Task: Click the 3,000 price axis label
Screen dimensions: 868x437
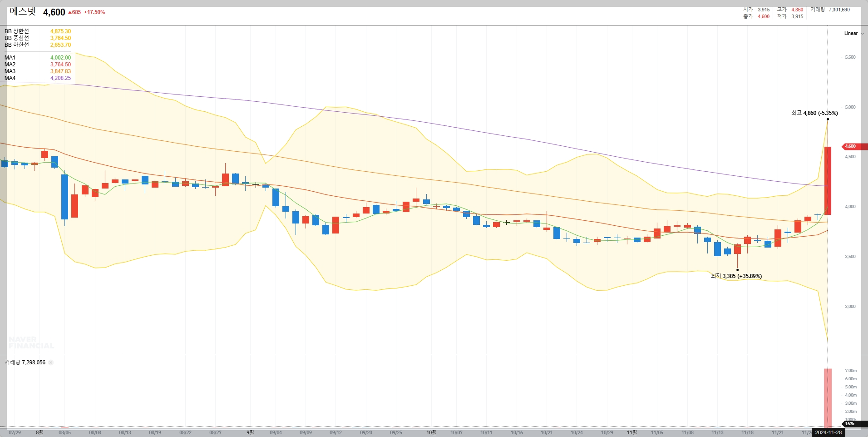Action: [850, 307]
